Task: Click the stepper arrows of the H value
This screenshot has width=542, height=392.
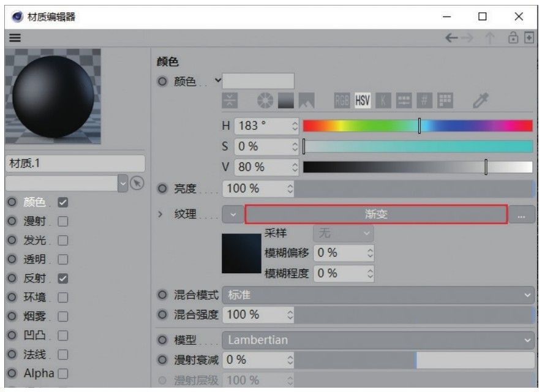Action: point(295,126)
